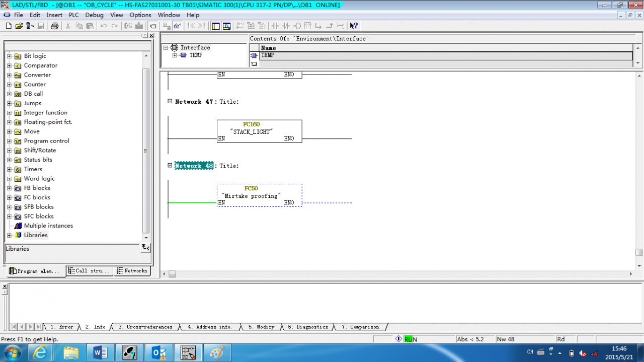Insert a normally open contact

(275, 26)
